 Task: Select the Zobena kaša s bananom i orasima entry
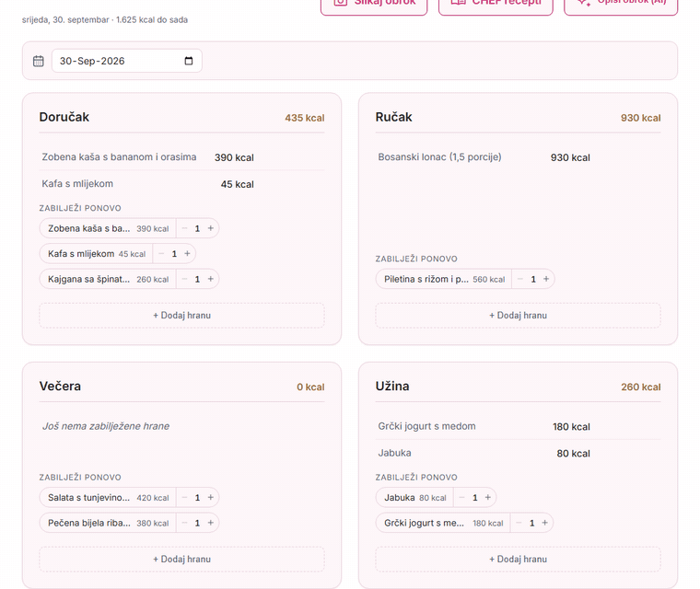click(x=181, y=157)
